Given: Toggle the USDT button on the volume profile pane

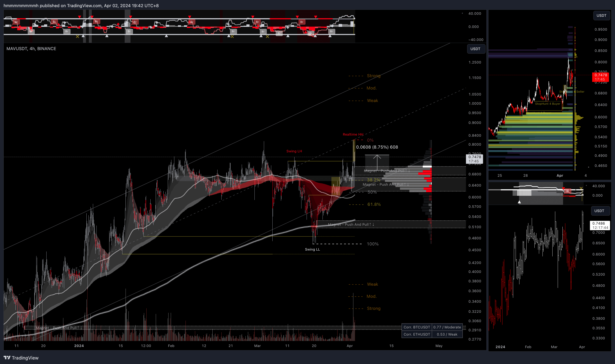Looking at the screenshot, I should click(x=602, y=15).
